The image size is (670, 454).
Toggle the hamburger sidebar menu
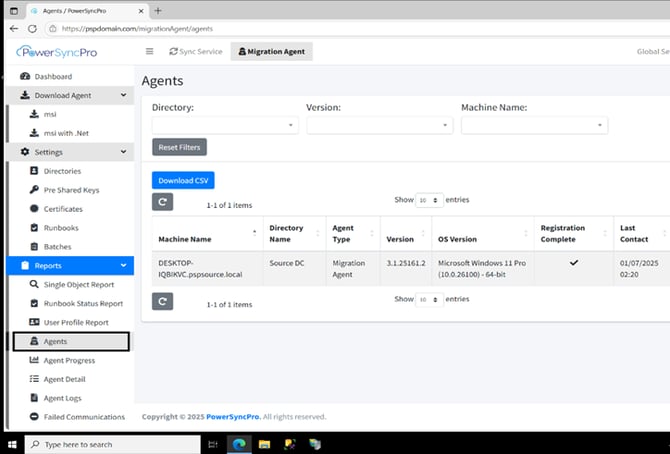149,51
